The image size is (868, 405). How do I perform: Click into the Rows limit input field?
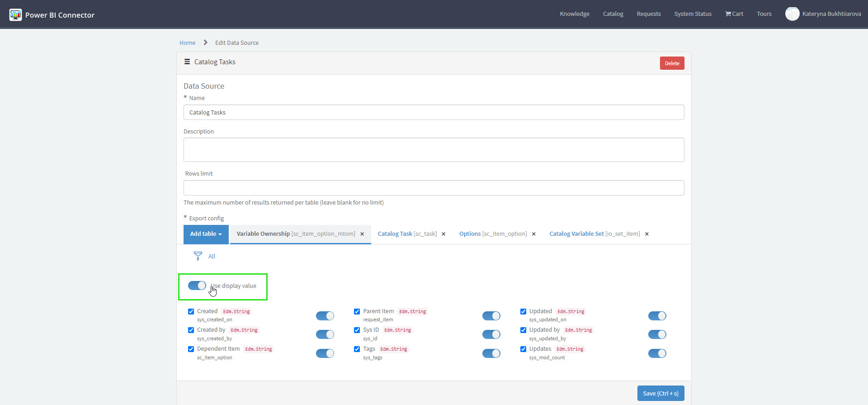434,188
